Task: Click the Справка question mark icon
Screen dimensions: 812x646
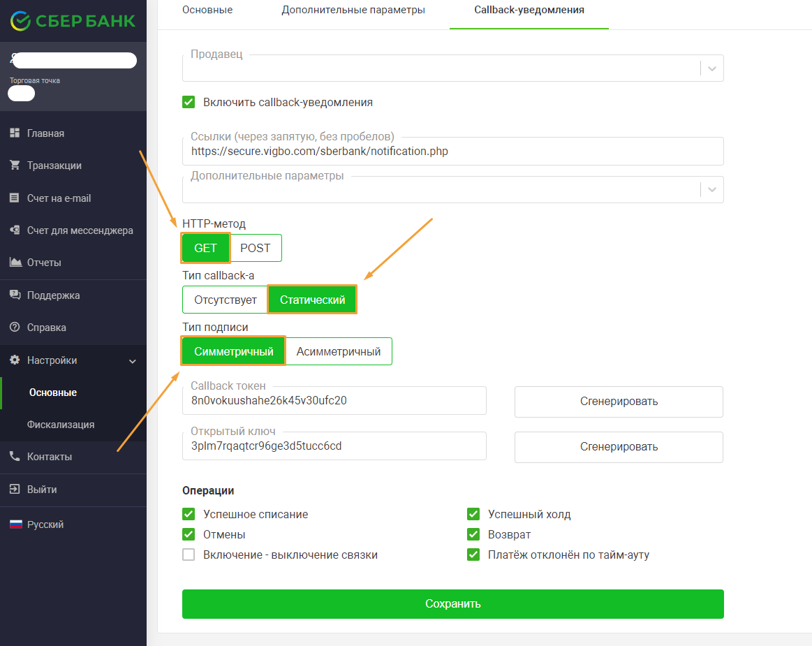Action: (x=15, y=327)
